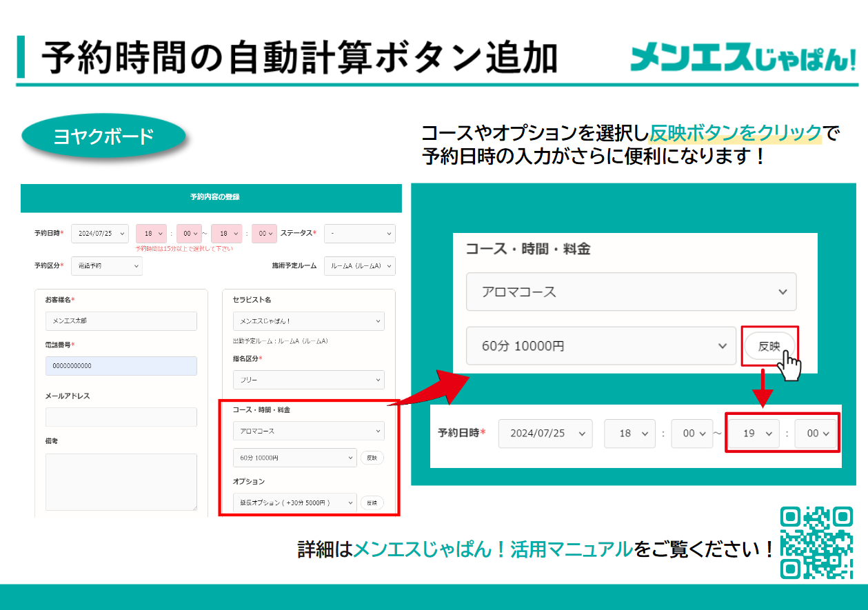The width and height of the screenshot is (868, 610).
Task: Open the セラピスト名 dropdown
Action: coord(308,321)
